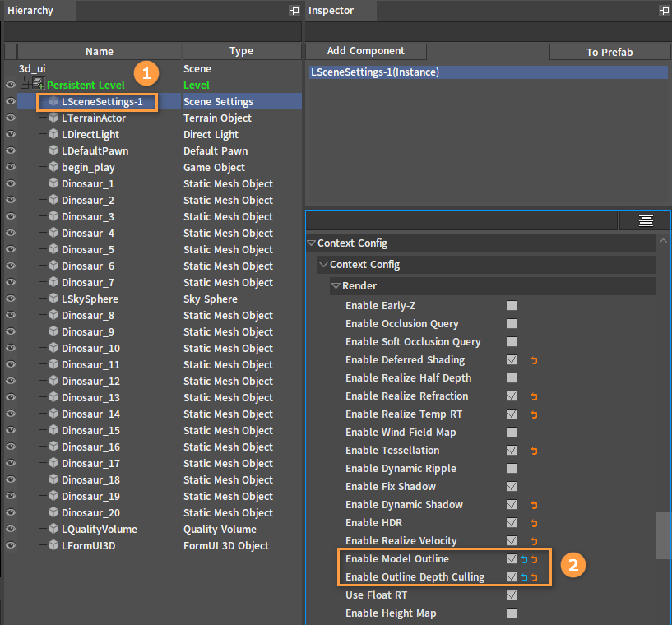
Task: Collapse the top-level Context Config group
Action: [x=311, y=243]
